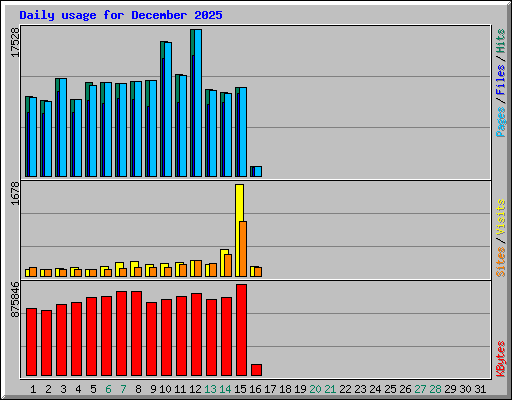Click day label 16 on the x-axis

tap(255, 389)
